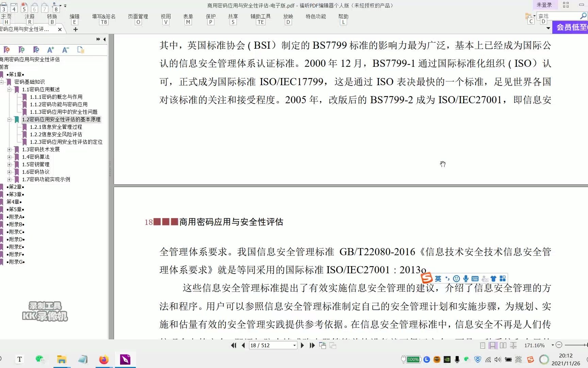
Task: Click the 会员低至 membership banner
Action: coord(570,27)
